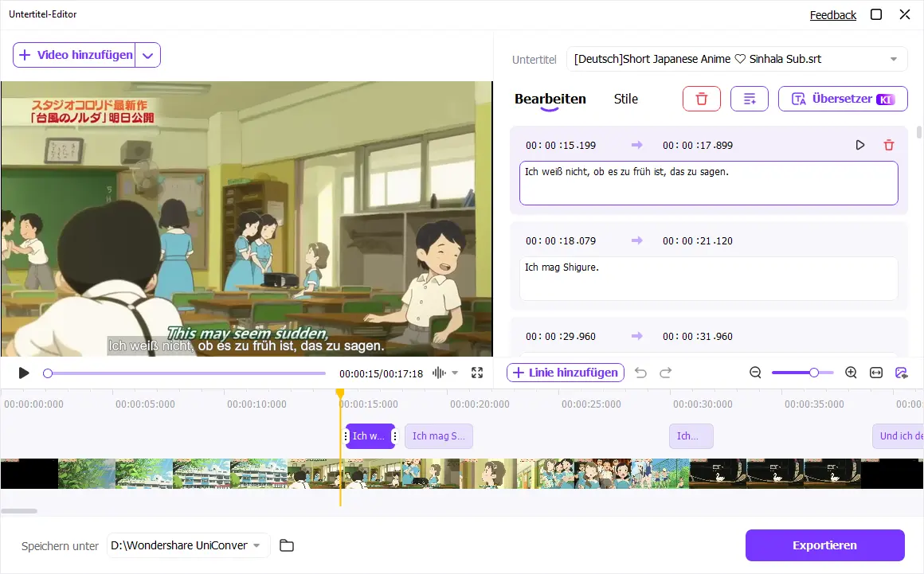Open the Übersetzer KI translator
This screenshot has width=924, height=574.
pos(843,99)
